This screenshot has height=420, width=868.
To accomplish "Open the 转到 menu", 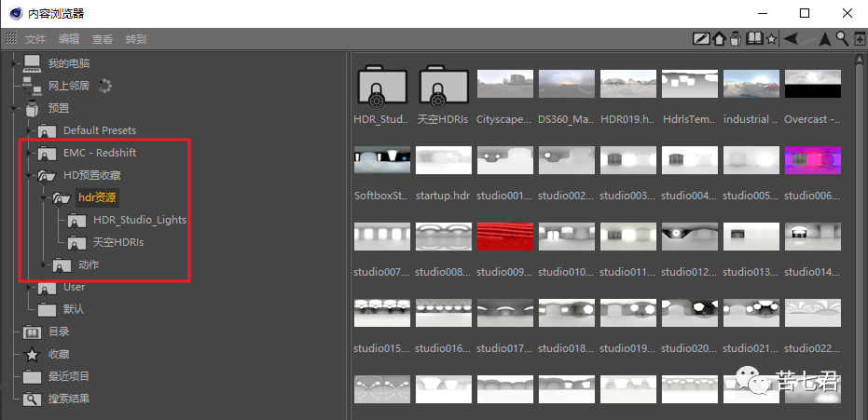I will tap(135, 39).
